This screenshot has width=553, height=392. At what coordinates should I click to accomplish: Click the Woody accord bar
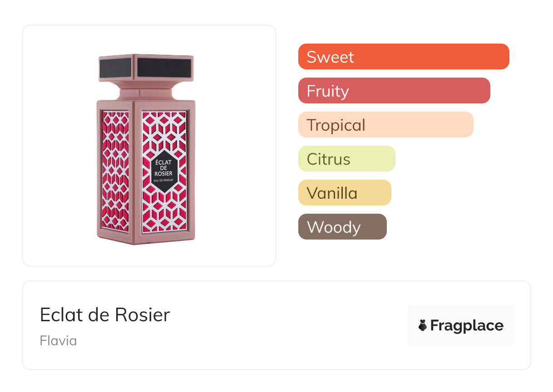[342, 227]
